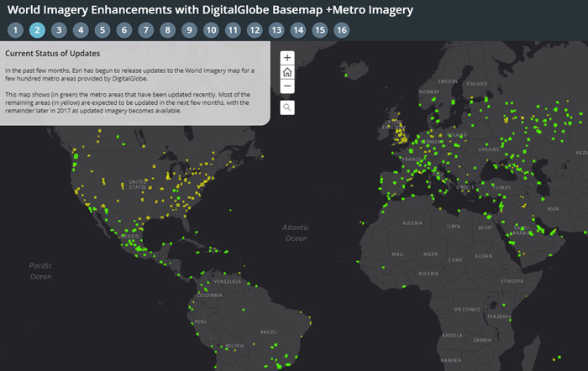
Task: Click the 'NIGERIA' country label
Action: point(428,274)
